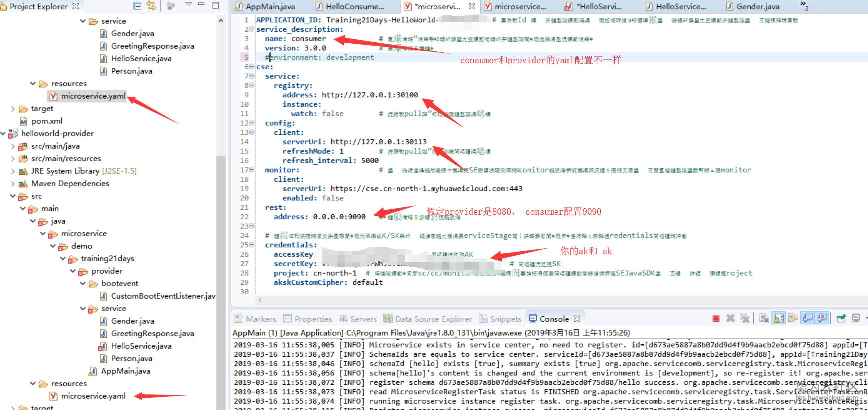Show the hidden editor tabs overflow list

(x=804, y=6)
